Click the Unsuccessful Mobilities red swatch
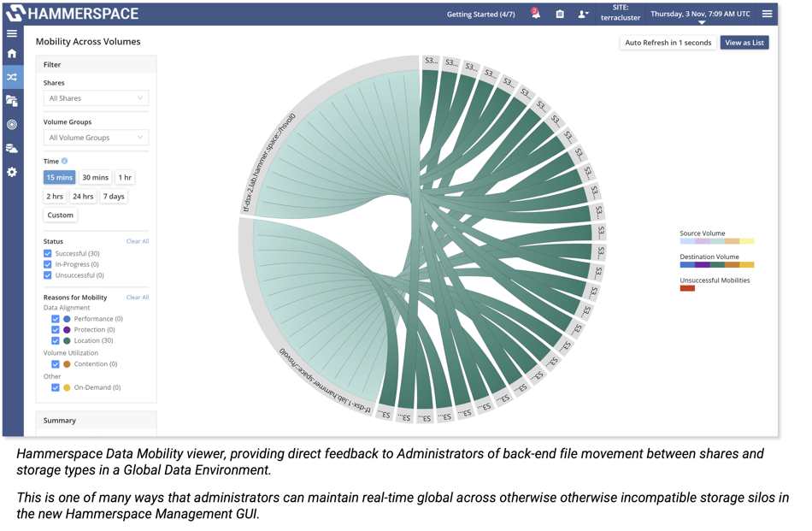The height and width of the screenshot is (531, 812). click(687, 288)
